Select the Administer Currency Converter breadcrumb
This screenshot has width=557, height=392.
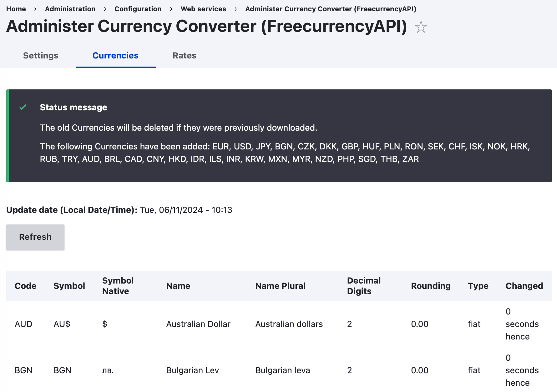point(331,9)
